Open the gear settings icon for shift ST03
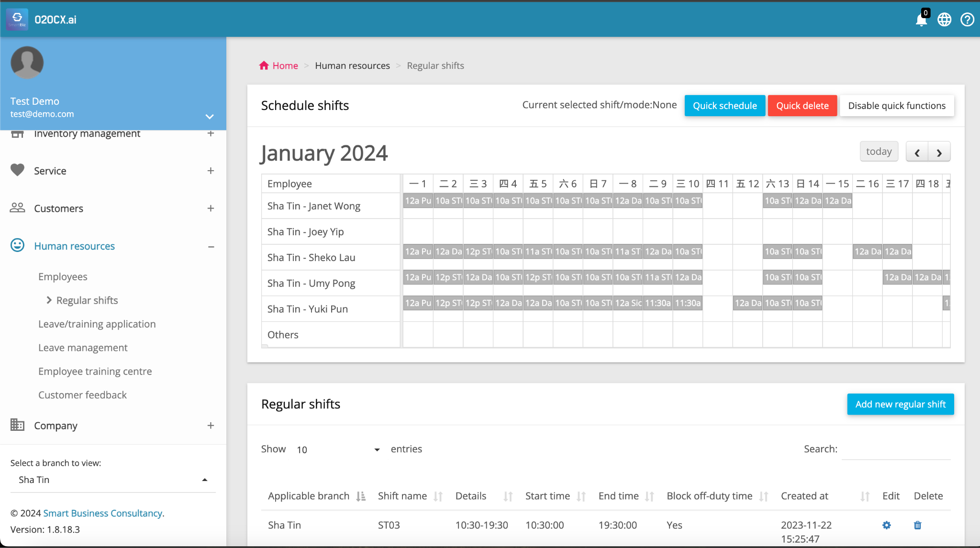The width and height of the screenshot is (980, 548). point(886,525)
